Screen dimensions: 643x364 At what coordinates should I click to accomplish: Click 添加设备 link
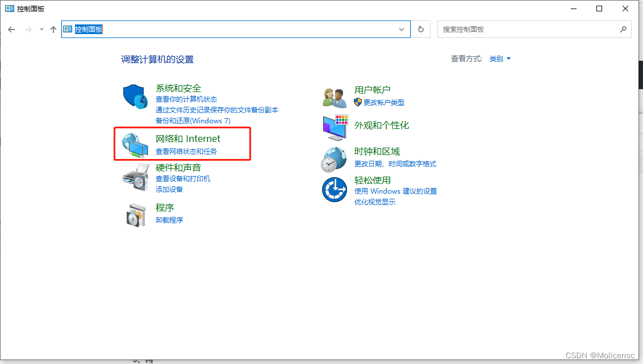(x=169, y=189)
